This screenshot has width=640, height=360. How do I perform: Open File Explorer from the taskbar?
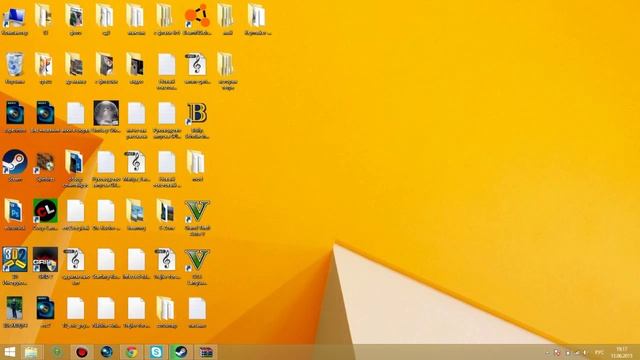coord(31,352)
